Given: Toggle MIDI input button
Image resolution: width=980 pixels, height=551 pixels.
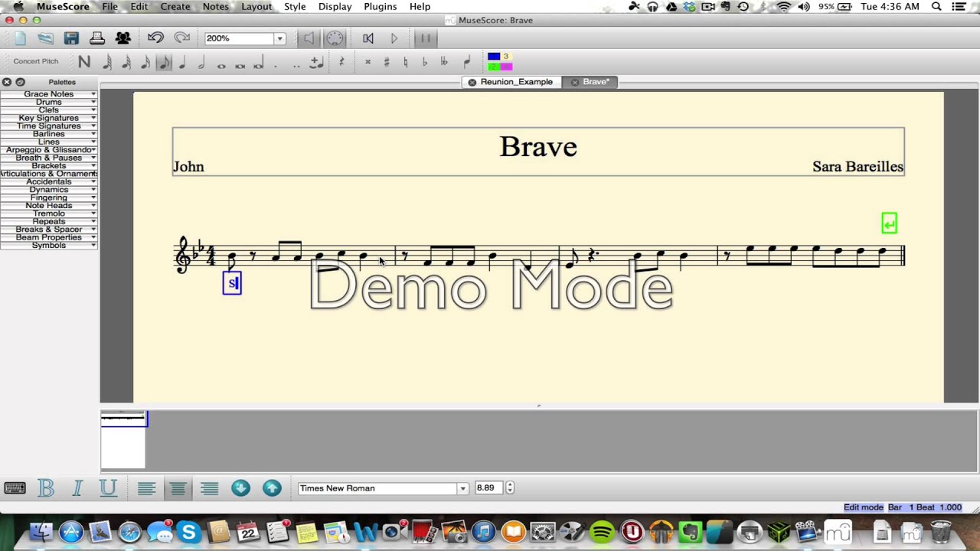Looking at the screenshot, I should pos(335,38).
